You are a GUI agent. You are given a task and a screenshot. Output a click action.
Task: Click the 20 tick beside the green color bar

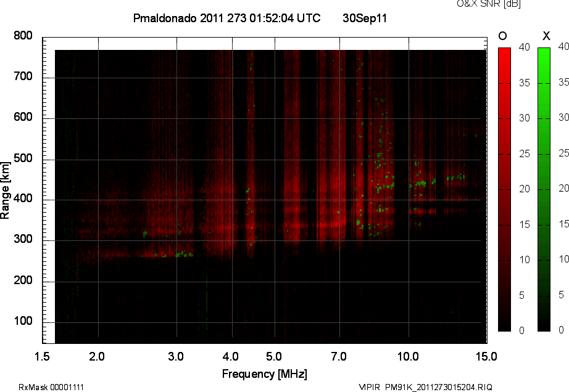tap(562, 189)
